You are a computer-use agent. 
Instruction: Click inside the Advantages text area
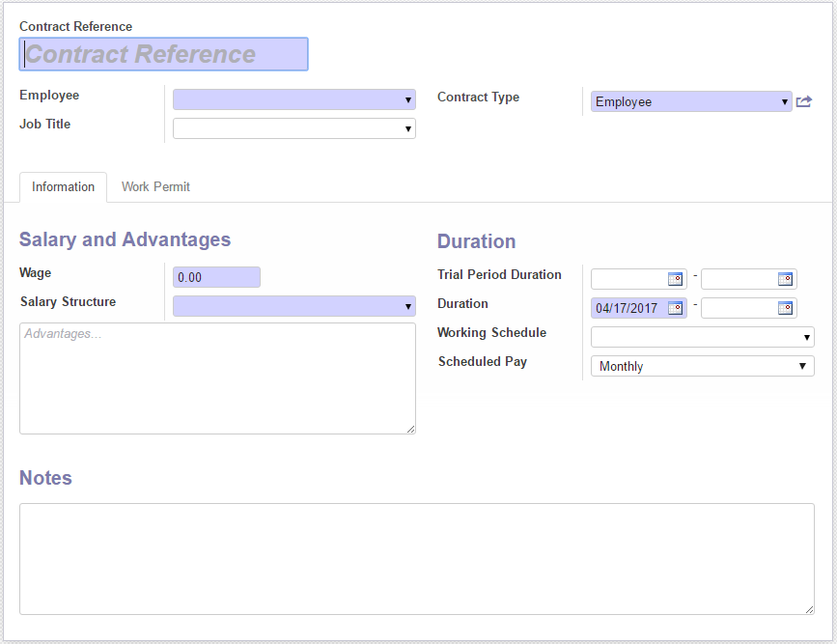[x=217, y=378]
